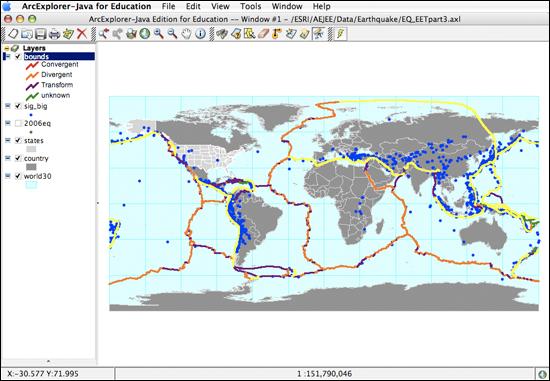
Task: Click the globe icon in status bar
Action: pos(542,374)
